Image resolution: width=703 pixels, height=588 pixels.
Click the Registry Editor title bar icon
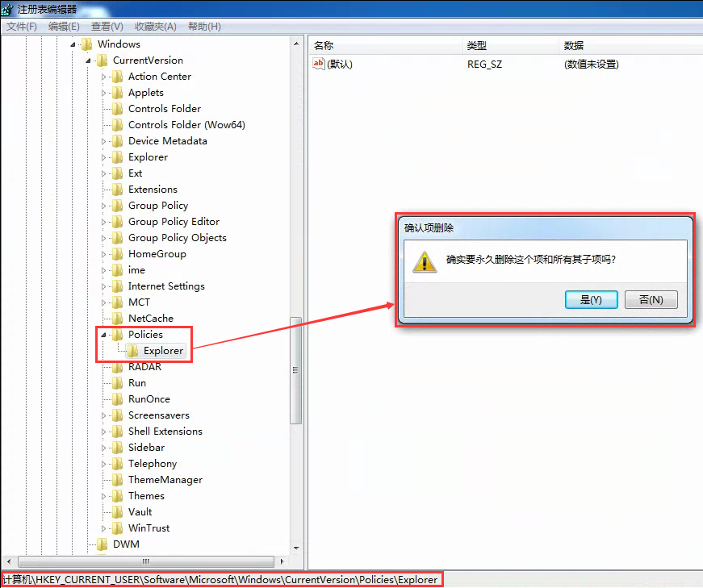[x=7, y=9]
